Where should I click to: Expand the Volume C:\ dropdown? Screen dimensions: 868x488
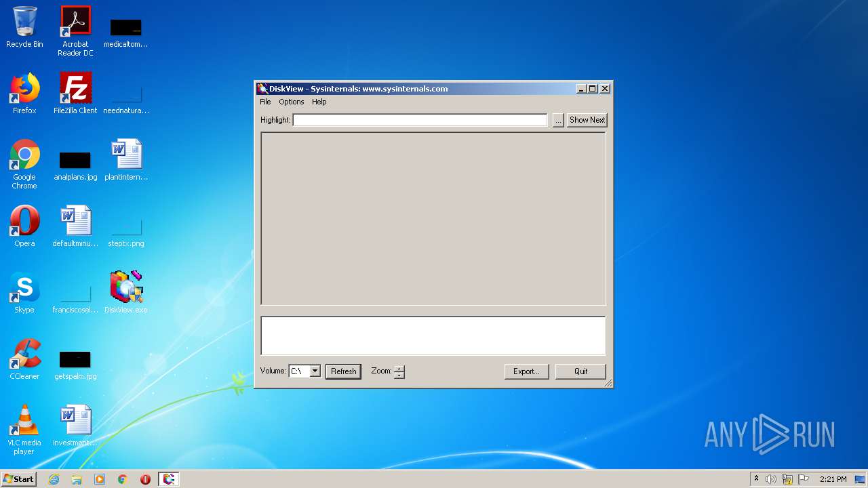coord(315,371)
